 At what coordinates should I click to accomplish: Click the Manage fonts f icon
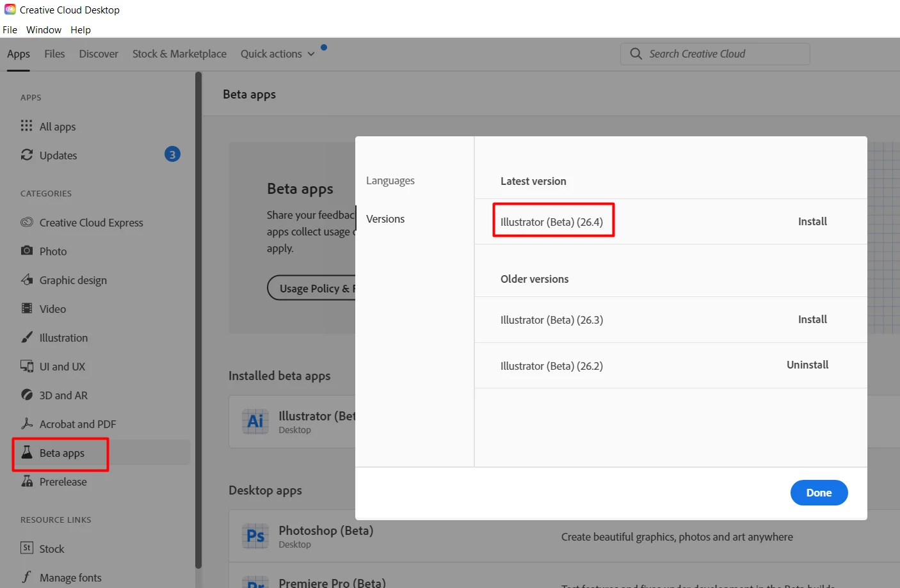point(26,576)
